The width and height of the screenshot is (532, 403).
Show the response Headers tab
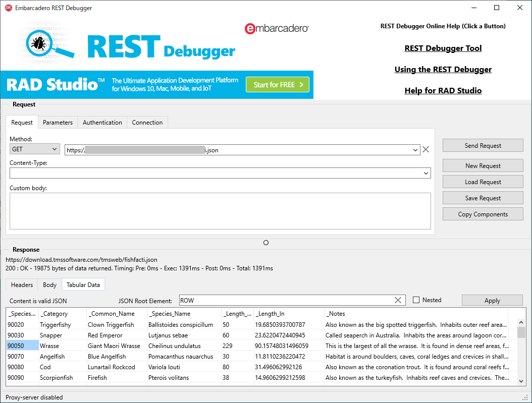pos(22,284)
